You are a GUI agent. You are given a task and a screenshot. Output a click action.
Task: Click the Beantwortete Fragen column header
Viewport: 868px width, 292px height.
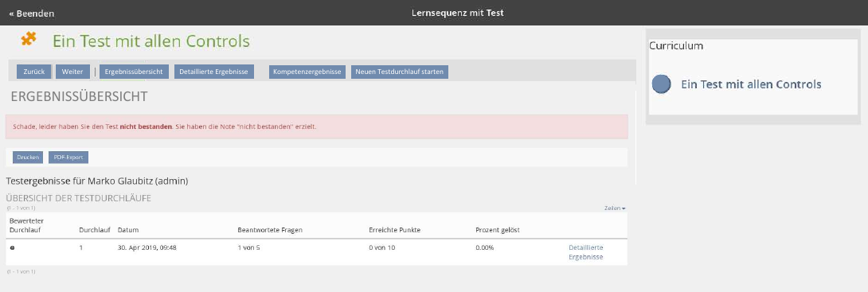[270, 230]
